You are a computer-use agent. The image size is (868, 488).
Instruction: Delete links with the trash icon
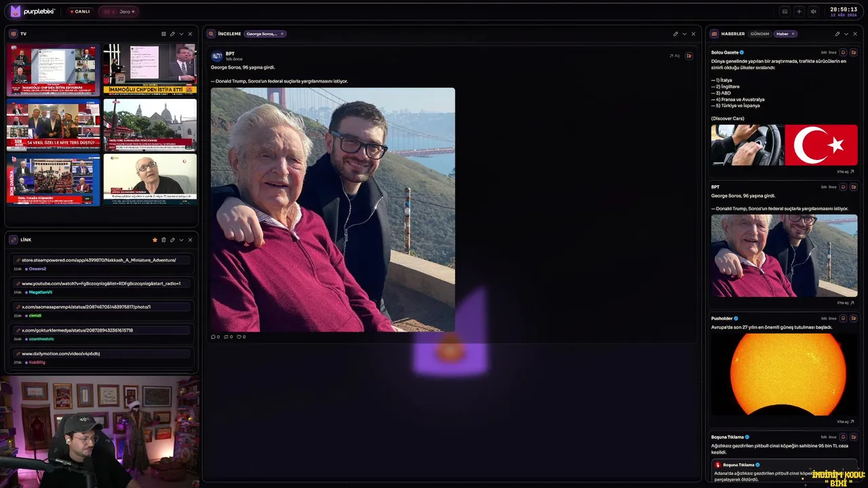[163, 240]
